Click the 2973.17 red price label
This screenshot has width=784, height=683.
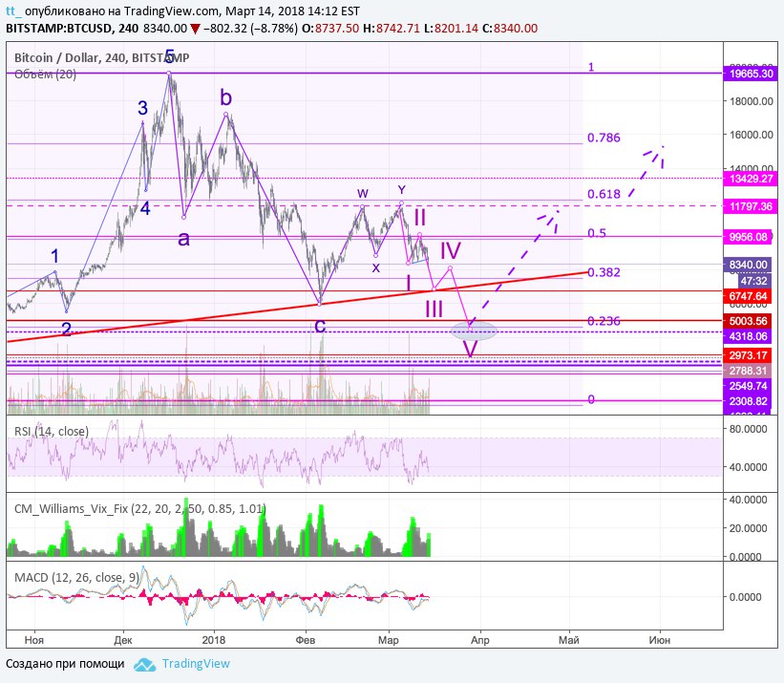coord(748,355)
